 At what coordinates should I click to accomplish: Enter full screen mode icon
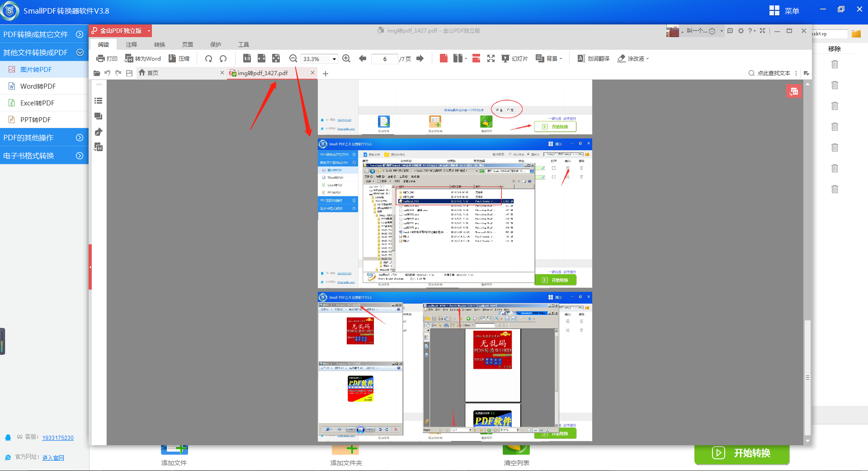[491, 58]
